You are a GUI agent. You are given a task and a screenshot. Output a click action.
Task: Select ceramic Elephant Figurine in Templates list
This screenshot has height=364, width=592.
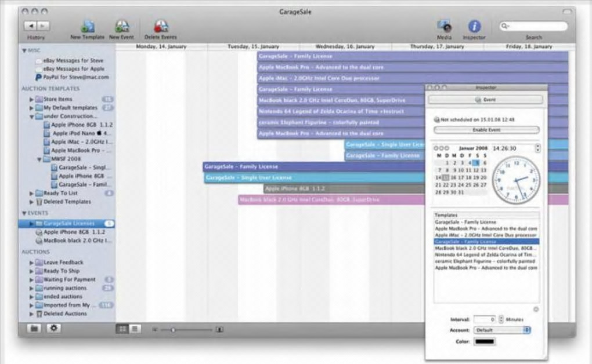486,261
